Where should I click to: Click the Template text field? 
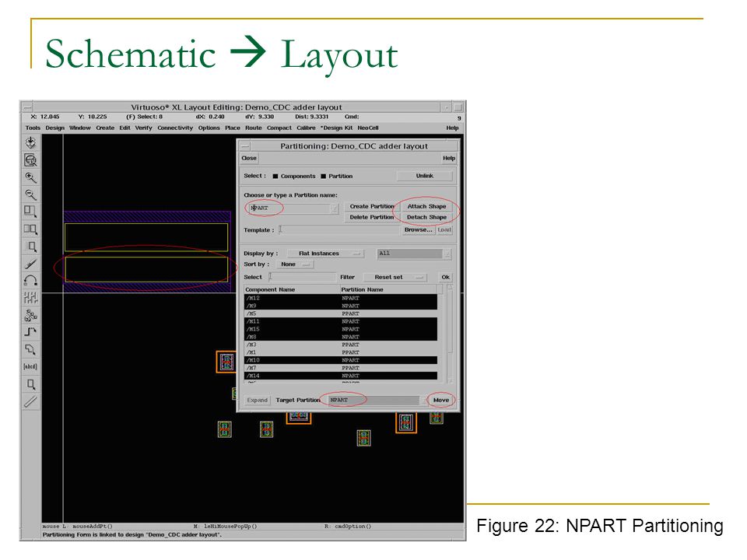pos(339,230)
